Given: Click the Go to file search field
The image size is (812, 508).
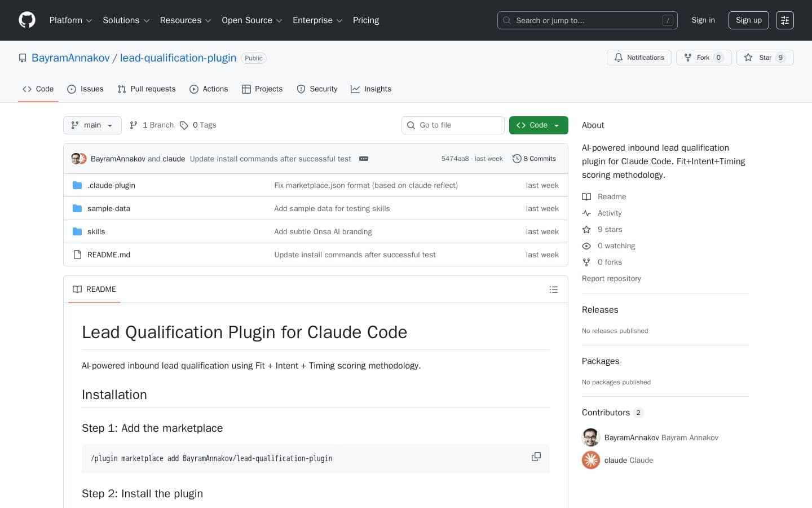Looking at the screenshot, I should [453, 125].
